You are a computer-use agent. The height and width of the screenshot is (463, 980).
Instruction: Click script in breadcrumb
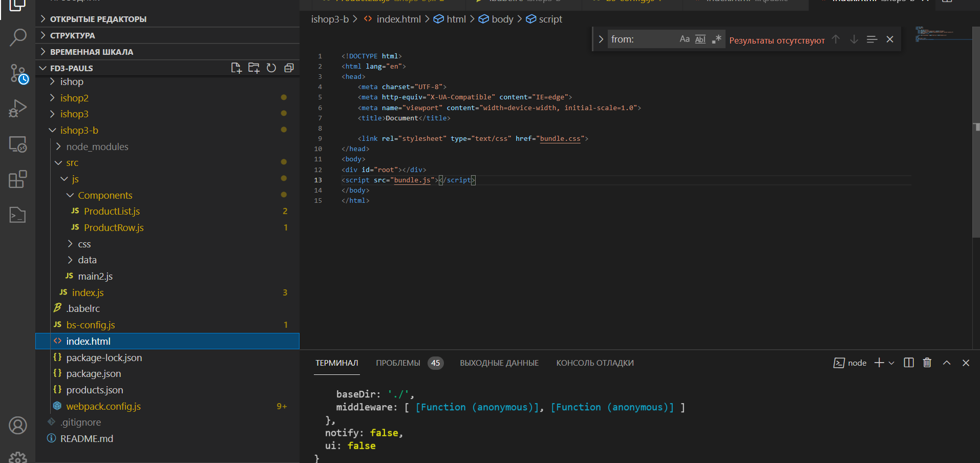point(550,19)
